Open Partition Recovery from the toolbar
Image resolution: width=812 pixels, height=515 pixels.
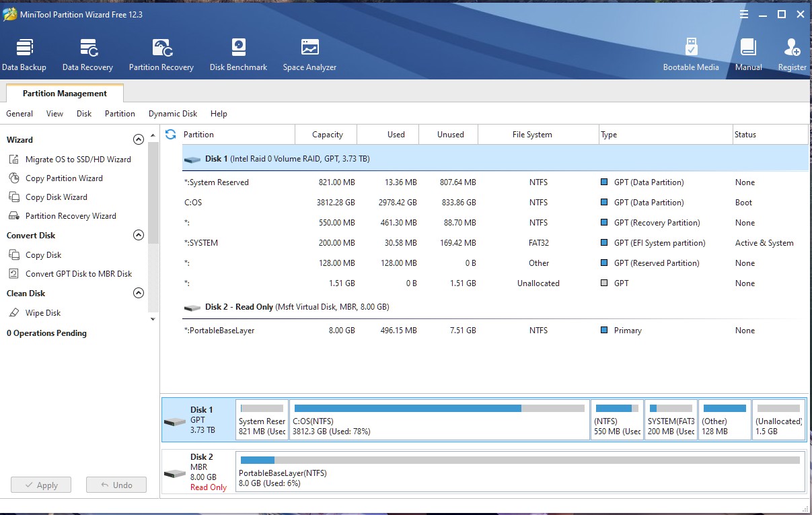click(161, 55)
